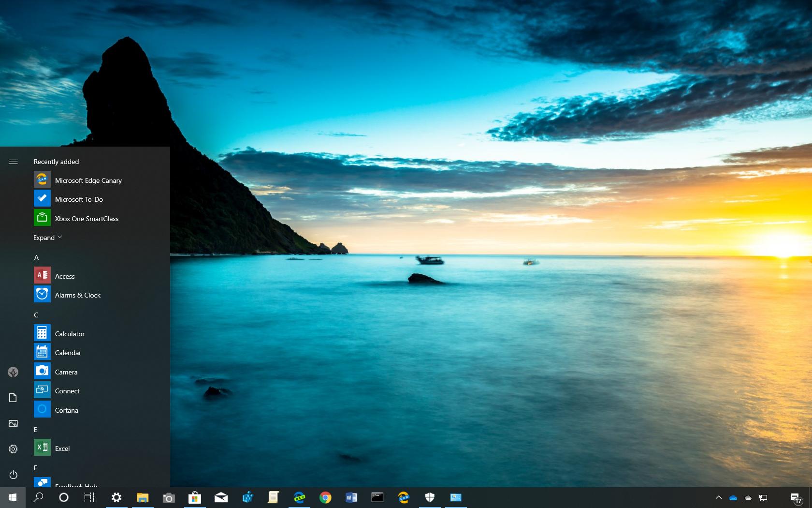The width and height of the screenshot is (812, 508).
Task: Open the Camera app from the taskbar
Action: point(168,497)
